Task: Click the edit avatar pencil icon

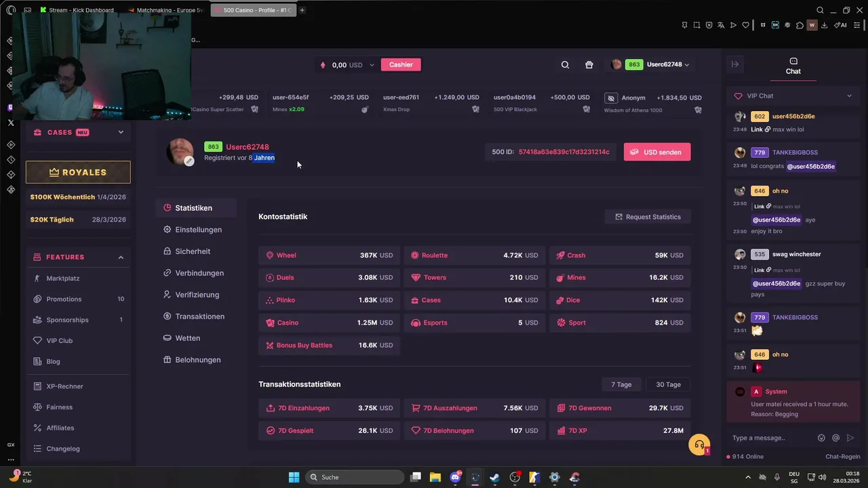Action: click(189, 161)
